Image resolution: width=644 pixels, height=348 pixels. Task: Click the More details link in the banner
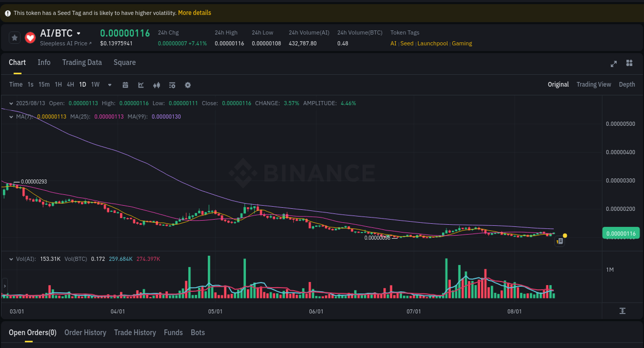click(194, 12)
